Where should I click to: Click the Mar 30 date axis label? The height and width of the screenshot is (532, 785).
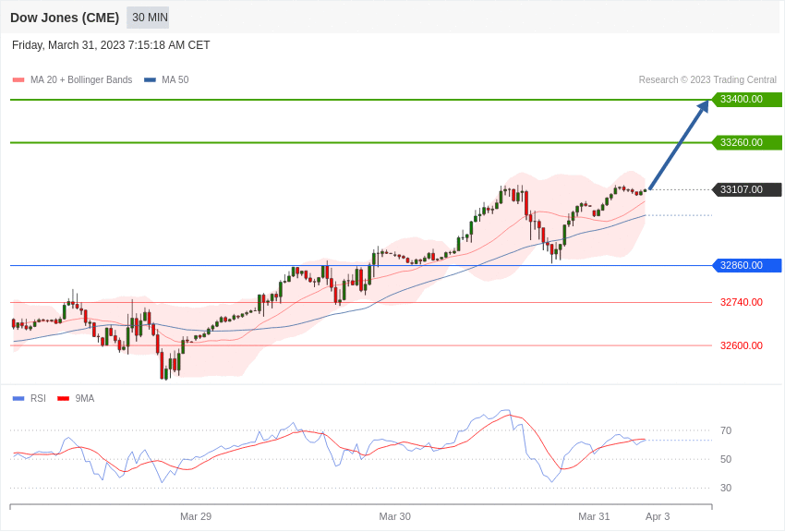[x=394, y=516]
